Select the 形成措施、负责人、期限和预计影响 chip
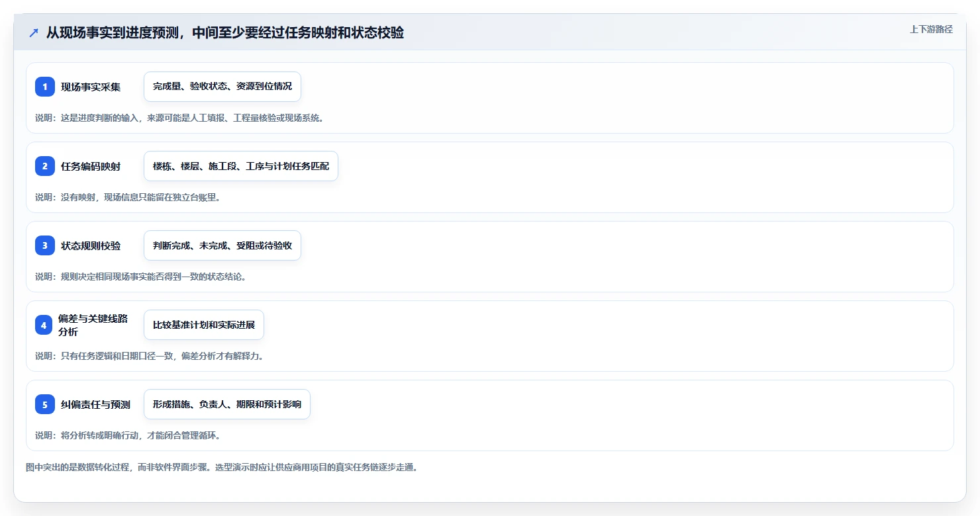The height and width of the screenshot is (516, 980). tap(227, 404)
